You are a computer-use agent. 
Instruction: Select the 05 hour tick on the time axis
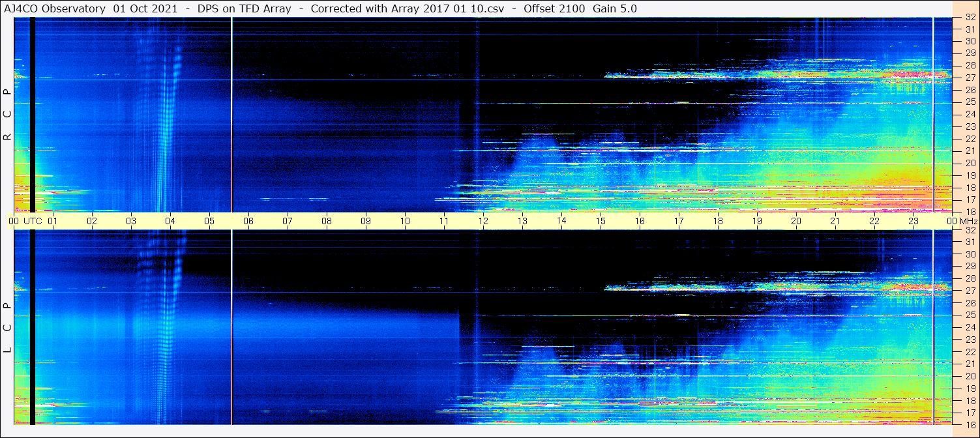pyautogui.click(x=209, y=221)
